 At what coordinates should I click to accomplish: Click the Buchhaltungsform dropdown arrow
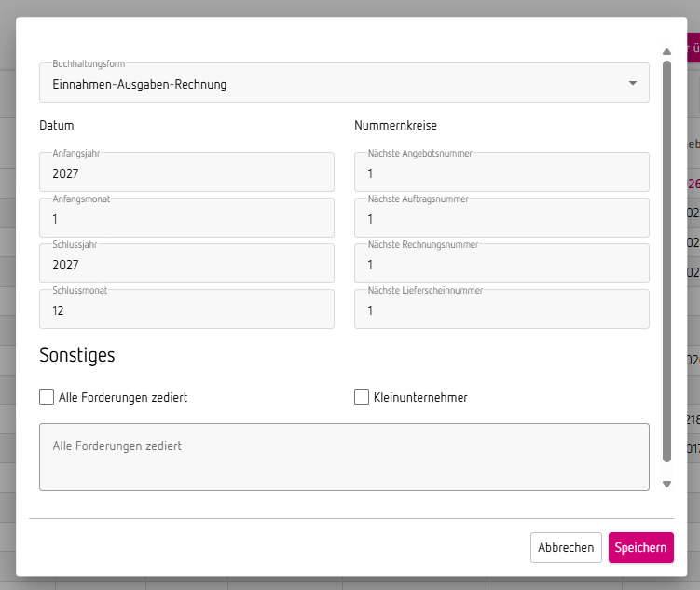click(633, 83)
